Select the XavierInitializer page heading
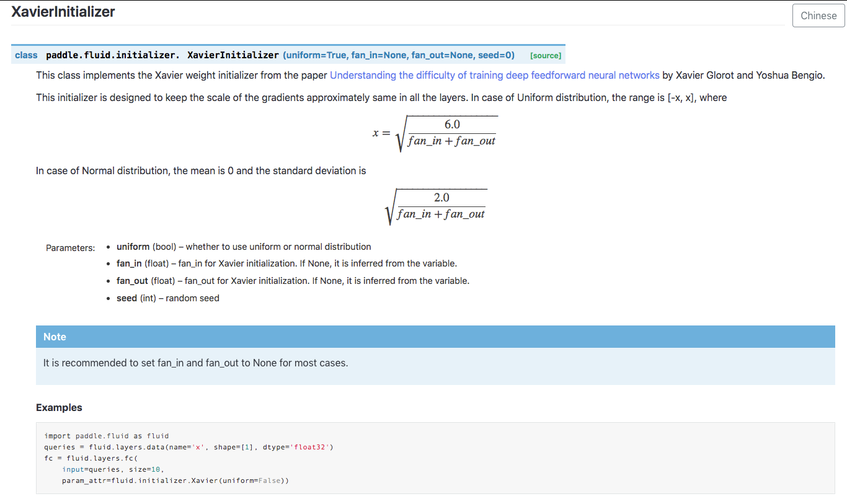847x504 pixels. click(x=63, y=11)
